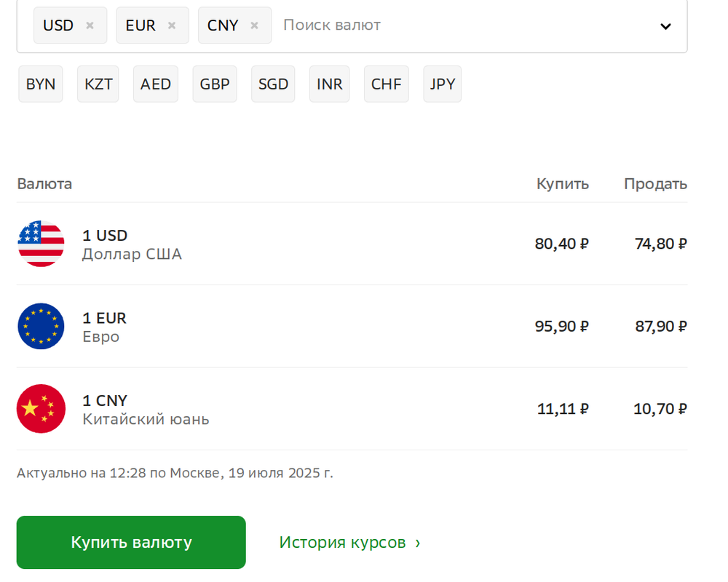Viewport: 728px width, 582px height.
Task: Click the 'Купить валюту' green button
Action: (131, 542)
